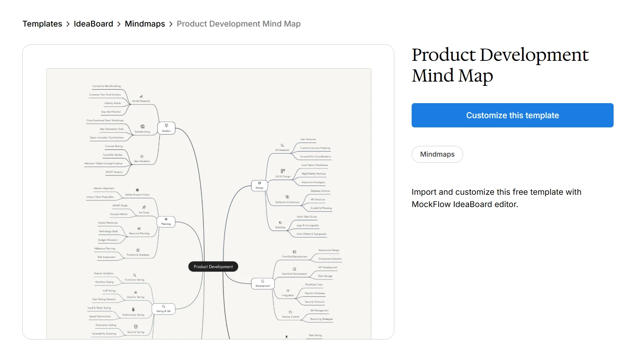Click the Branching Strategies label
Image resolution: width=644 pixels, height=356 pixels.
(x=322, y=319)
